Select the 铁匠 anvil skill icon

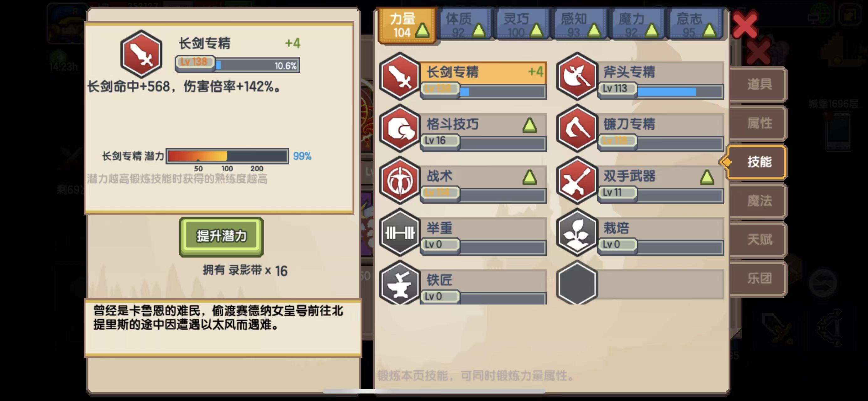[400, 284]
